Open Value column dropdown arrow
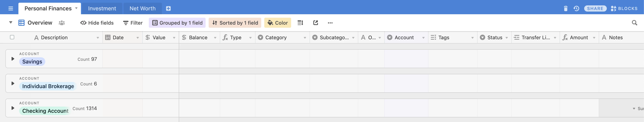The height and width of the screenshot is (122, 644). (174, 38)
